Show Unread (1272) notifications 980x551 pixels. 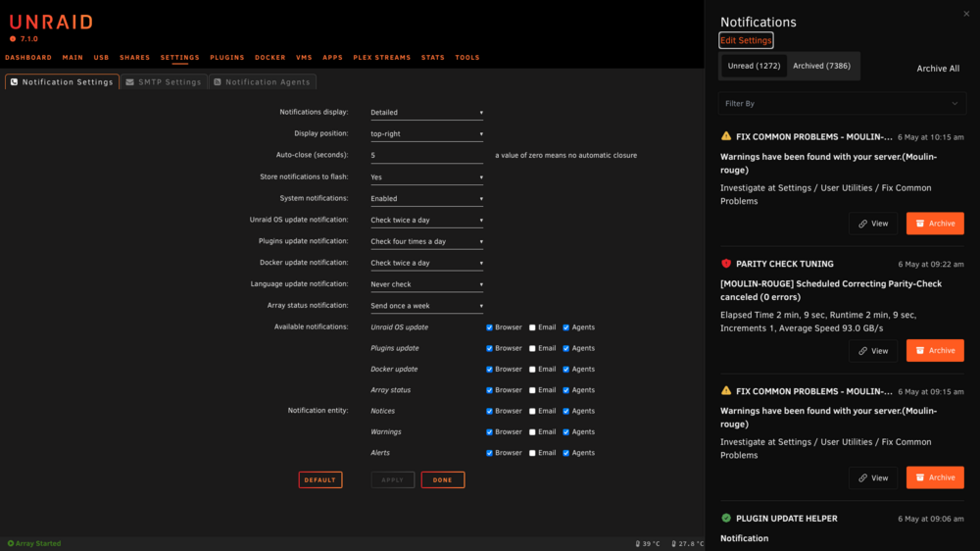tap(754, 66)
